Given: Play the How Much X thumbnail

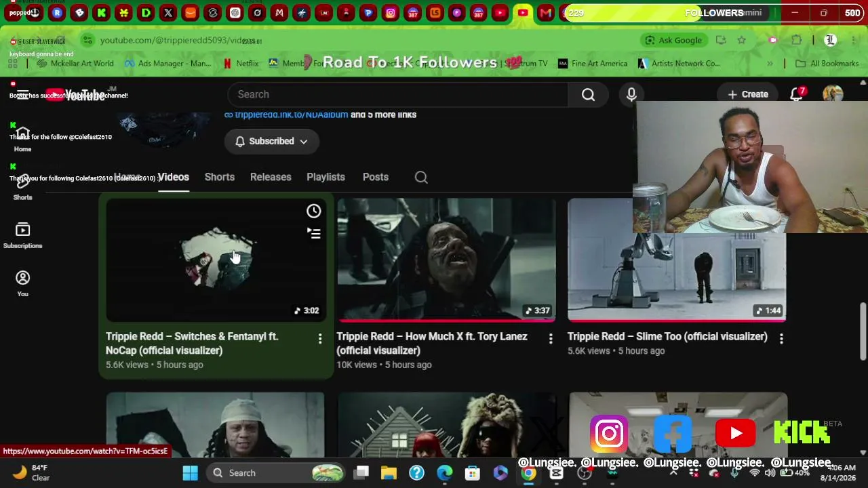Looking at the screenshot, I should [x=446, y=259].
